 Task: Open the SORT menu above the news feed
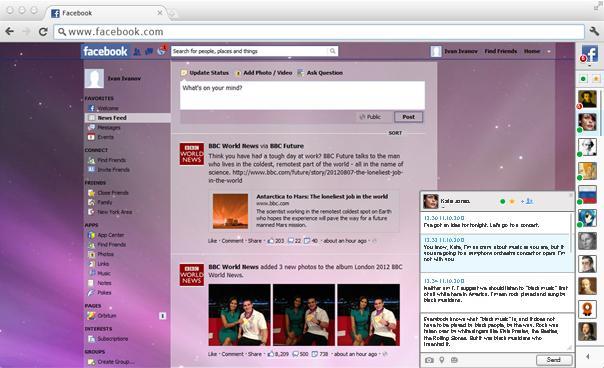click(x=395, y=133)
